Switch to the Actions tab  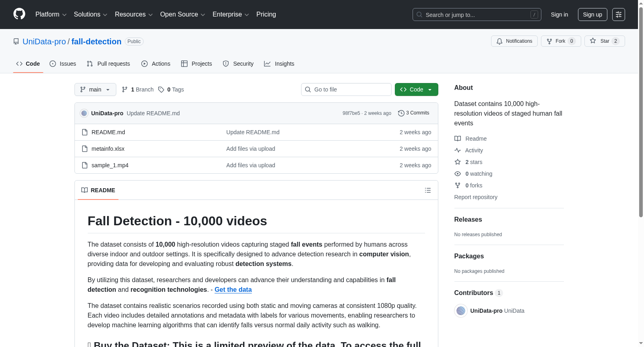(156, 64)
